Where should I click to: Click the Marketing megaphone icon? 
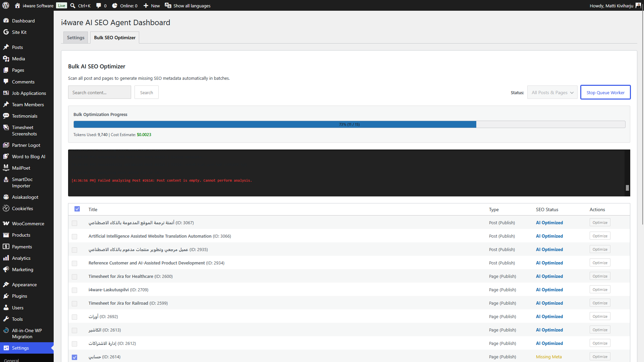(6, 269)
